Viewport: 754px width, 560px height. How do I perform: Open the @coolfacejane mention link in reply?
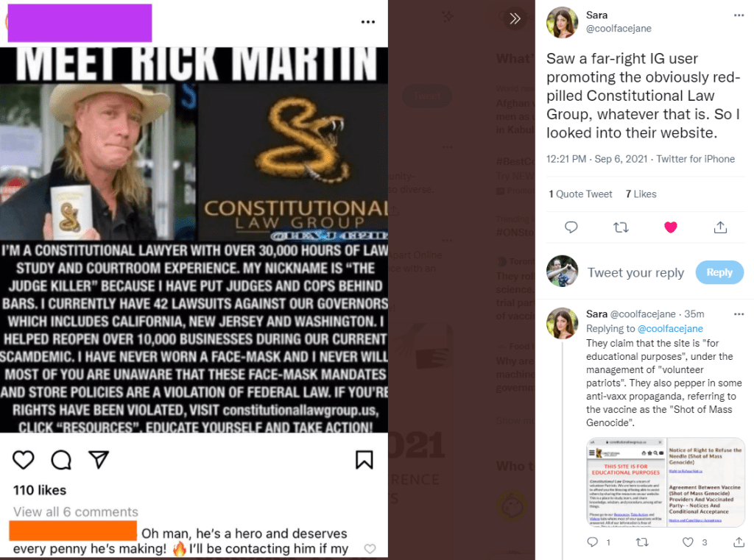point(670,328)
